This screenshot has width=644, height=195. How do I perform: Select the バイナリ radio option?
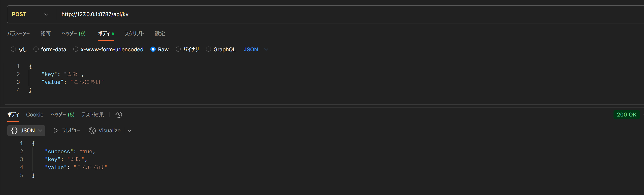click(178, 49)
